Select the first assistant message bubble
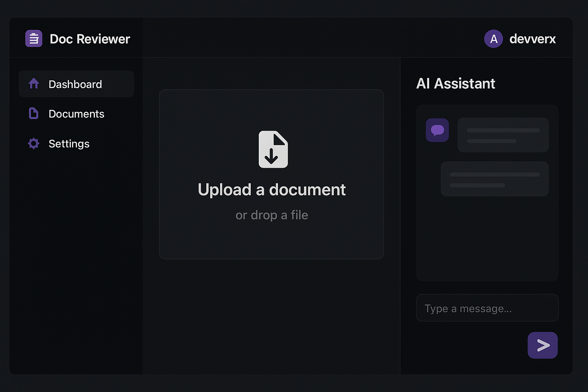Screen dimensions: 588x392 pos(503,135)
